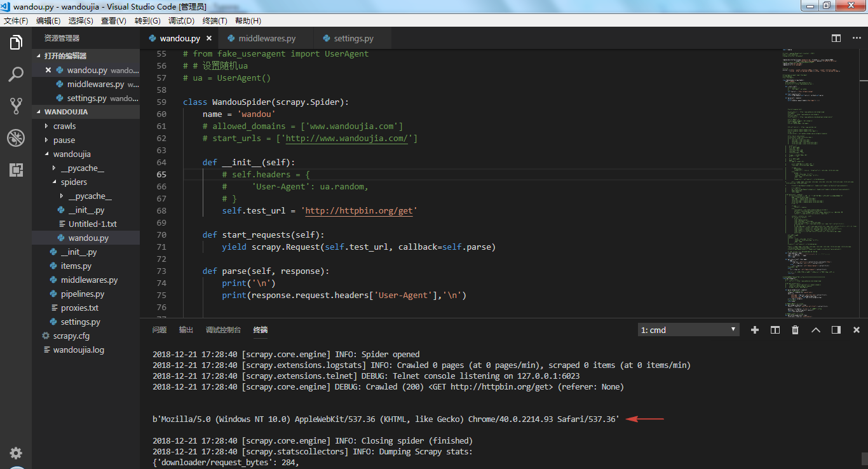Close the terminal panel
The image size is (868, 469).
coord(857,330)
